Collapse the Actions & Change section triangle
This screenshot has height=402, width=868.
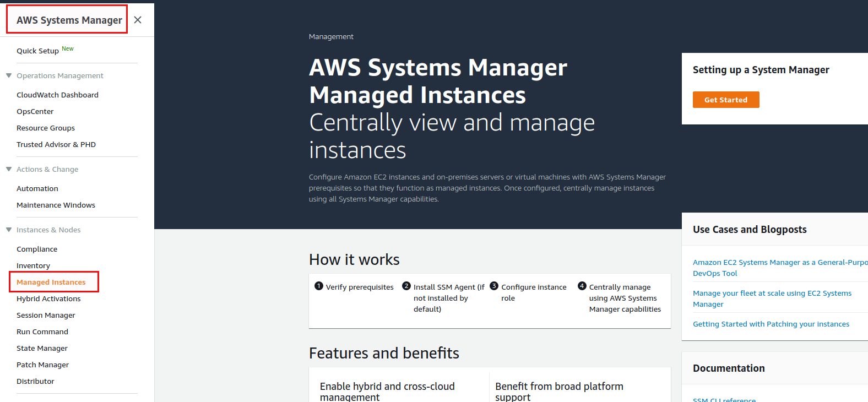9,169
